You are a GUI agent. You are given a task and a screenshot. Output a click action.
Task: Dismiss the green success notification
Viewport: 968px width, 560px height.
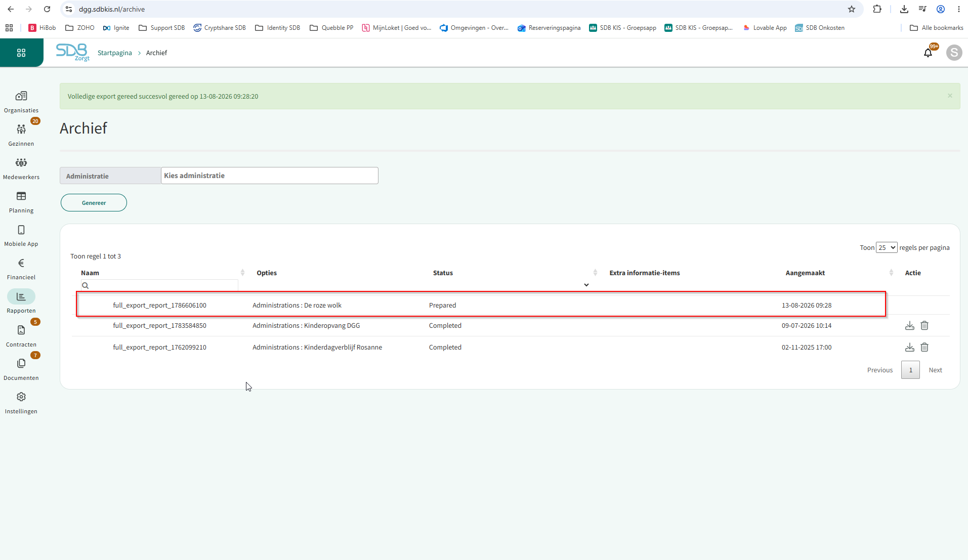click(x=950, y=96)
